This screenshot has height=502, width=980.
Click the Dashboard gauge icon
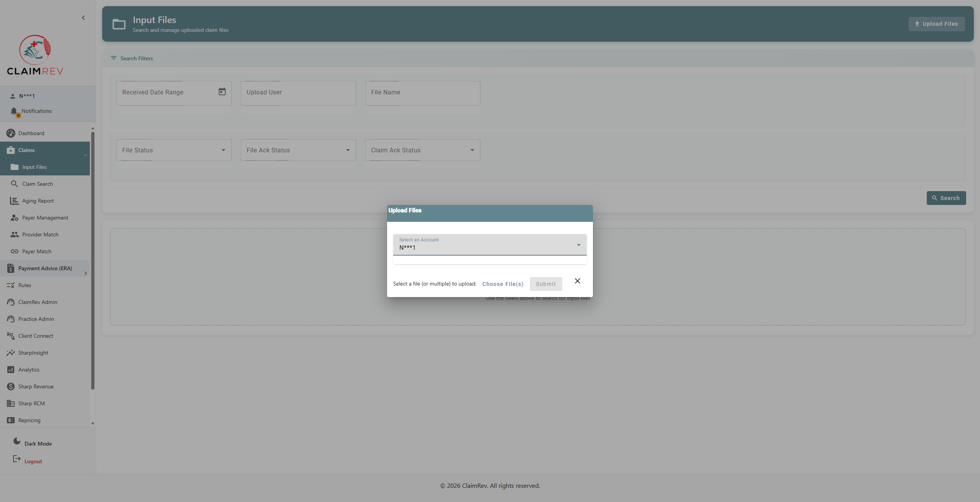11,133
